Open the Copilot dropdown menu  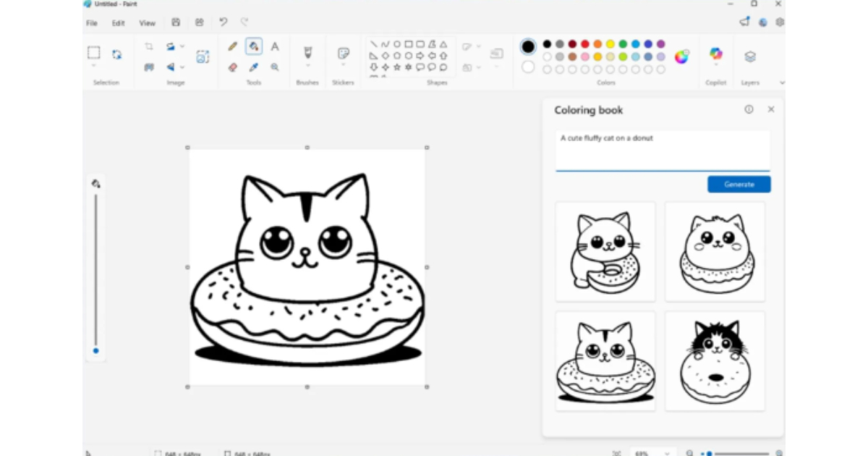[x=715, y=66]
